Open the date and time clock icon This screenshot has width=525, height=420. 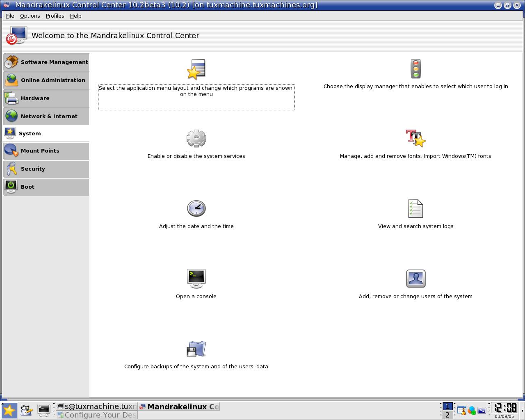coord(196,208)
